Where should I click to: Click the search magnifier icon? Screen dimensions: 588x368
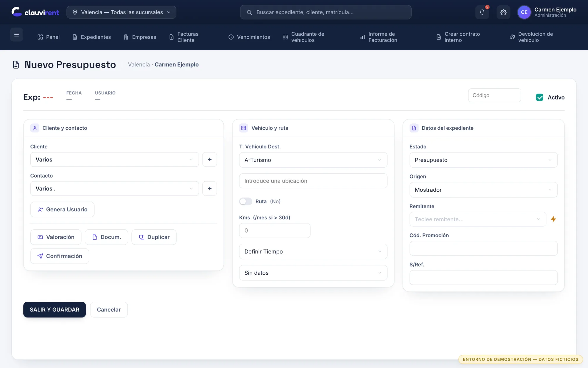[x=249, y=12]
